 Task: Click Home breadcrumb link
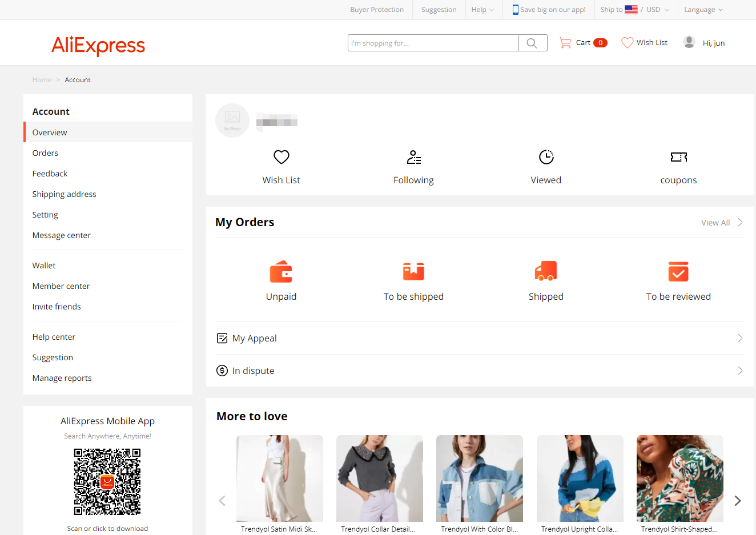coord(42,80)
